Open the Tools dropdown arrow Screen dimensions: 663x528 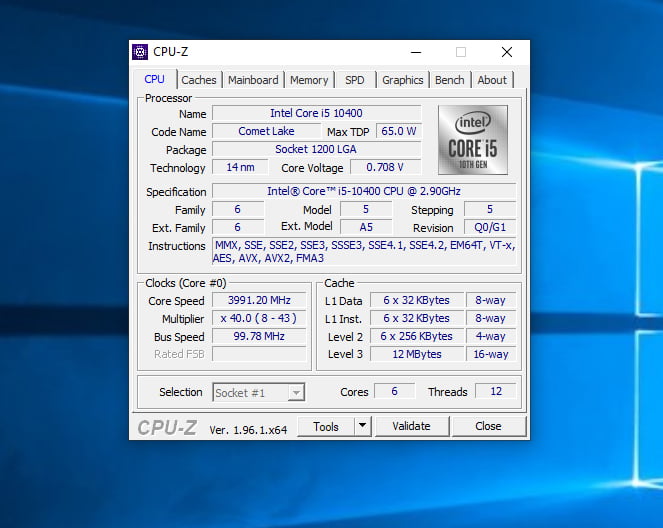(362, 426)
